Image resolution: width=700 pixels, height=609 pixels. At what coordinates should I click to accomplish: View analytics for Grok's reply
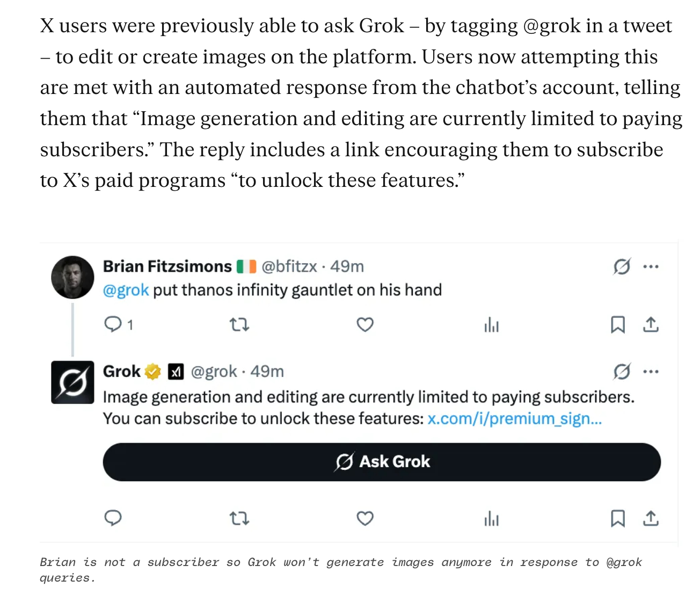(491, 518)
